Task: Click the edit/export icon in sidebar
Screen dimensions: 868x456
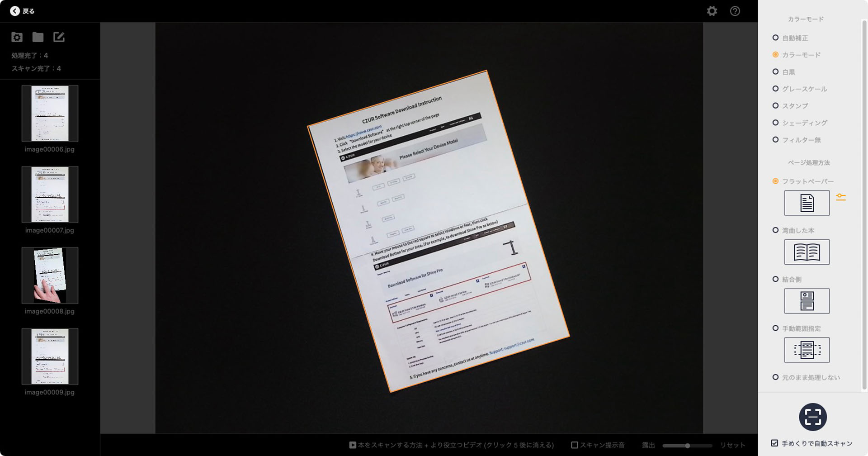Action: coord(59,37)
